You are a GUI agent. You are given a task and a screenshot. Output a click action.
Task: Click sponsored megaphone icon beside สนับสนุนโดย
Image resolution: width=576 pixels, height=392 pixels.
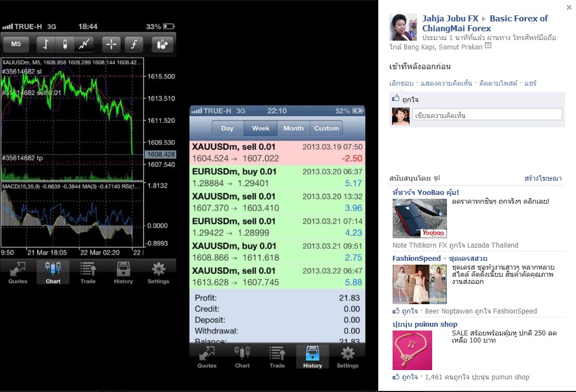(x=437, y=178)
